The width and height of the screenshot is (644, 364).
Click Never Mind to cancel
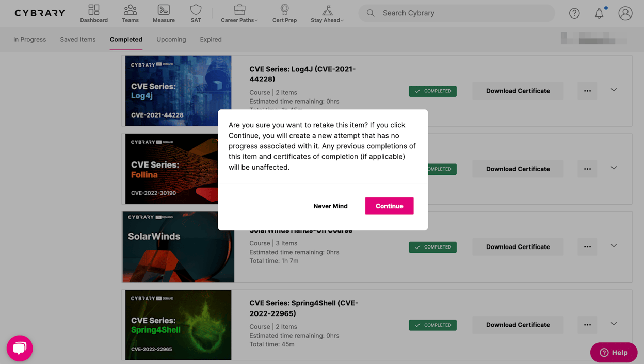pyautogui.click(x=330, y=206)
